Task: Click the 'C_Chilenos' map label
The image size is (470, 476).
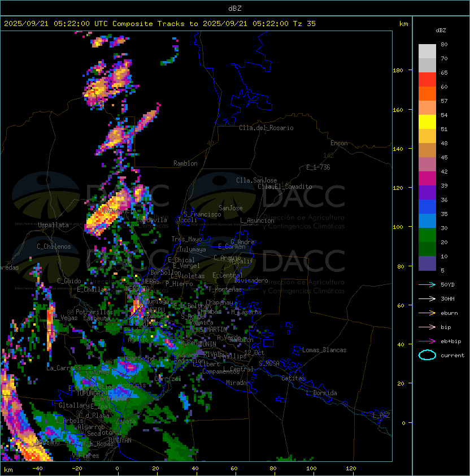Action: coord(54,246)
